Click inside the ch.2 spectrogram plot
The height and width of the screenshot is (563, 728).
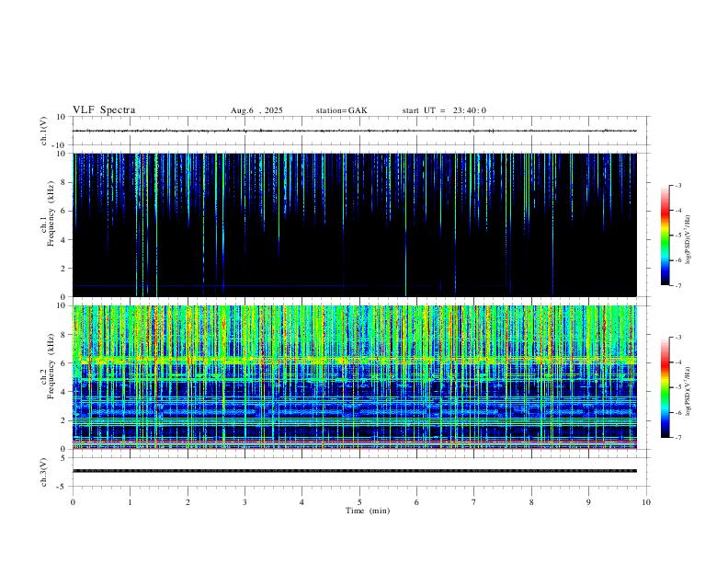pos(355,377)
